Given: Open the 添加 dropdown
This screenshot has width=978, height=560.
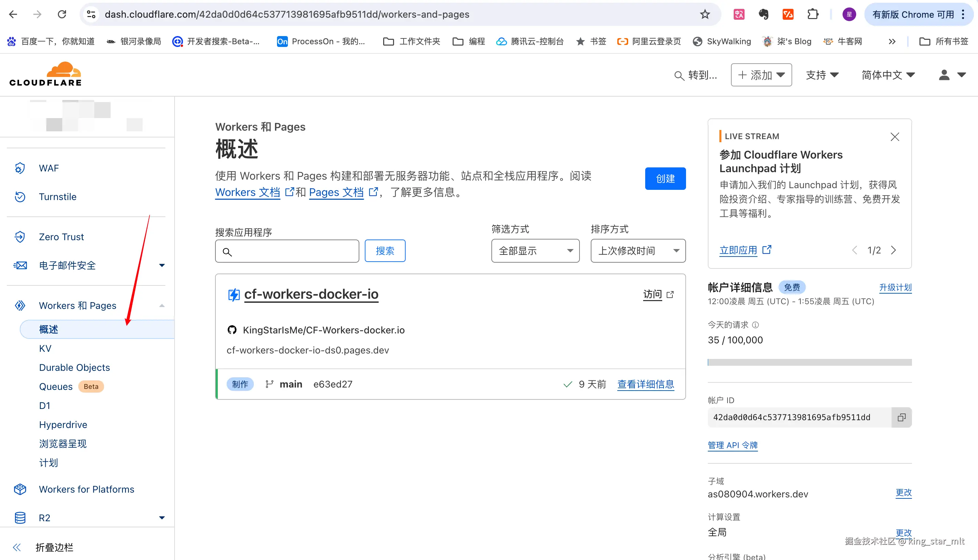Looking at the screenshot, I should click(761, 75).
